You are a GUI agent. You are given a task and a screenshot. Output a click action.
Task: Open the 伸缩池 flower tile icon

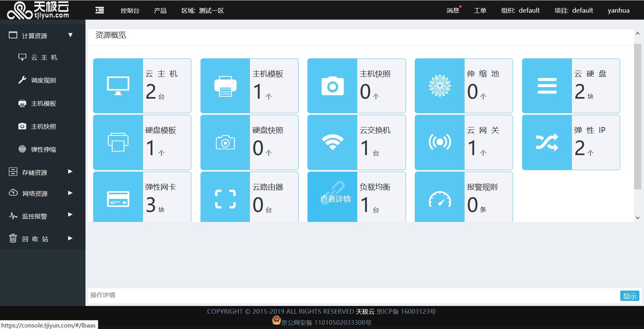[440, 86]
